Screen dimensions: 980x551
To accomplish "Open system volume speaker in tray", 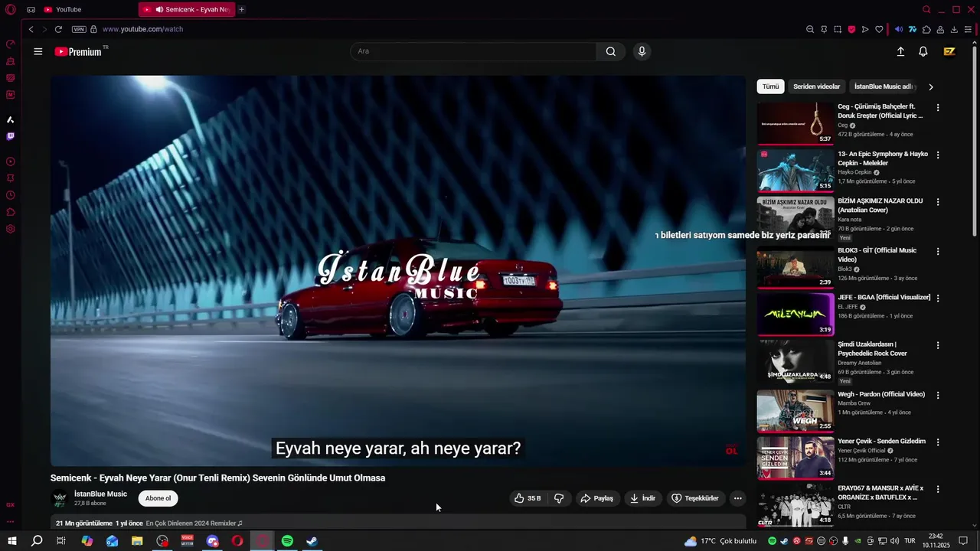I will pyautogui.click(x=896, y=541).
